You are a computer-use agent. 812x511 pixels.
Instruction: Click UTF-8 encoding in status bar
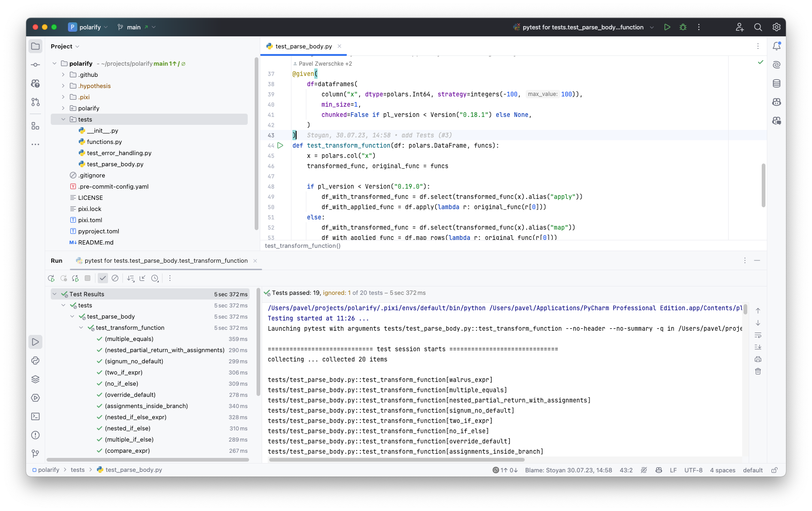693,470
